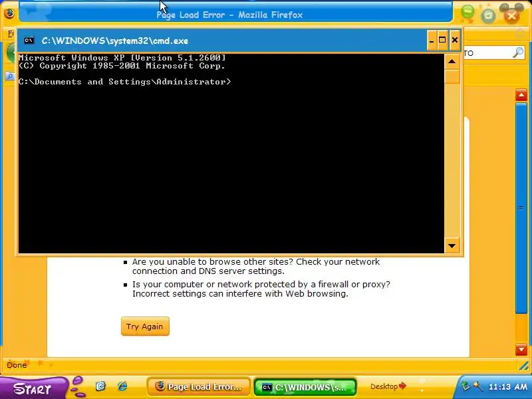
Task: Click the blue Firefox page scrollbar thumb
Action: click(x=521, y=208)
